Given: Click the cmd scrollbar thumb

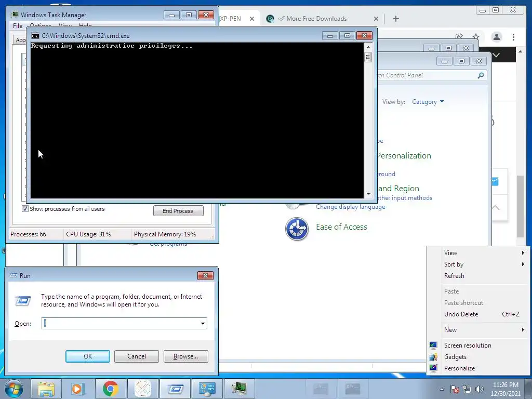Looking at the screenshot, I should coord(368,57).
